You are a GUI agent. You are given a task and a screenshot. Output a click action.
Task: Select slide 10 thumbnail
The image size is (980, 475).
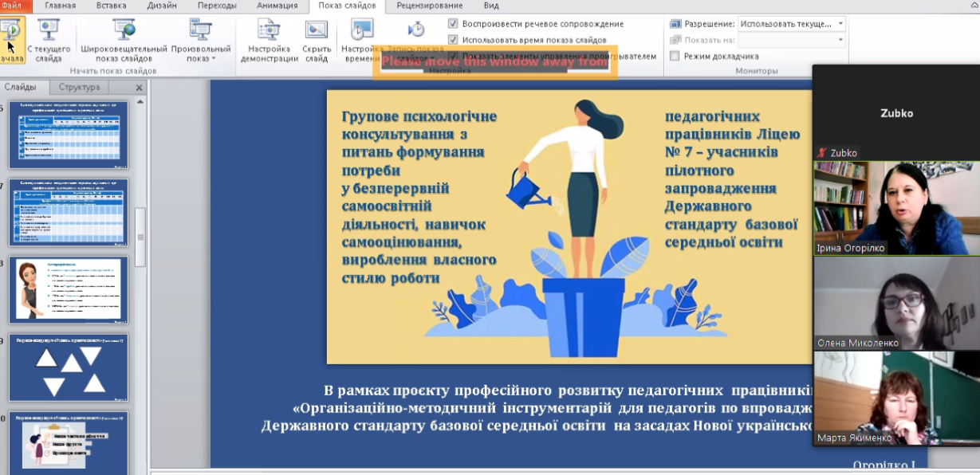click(x=68, y=442)
